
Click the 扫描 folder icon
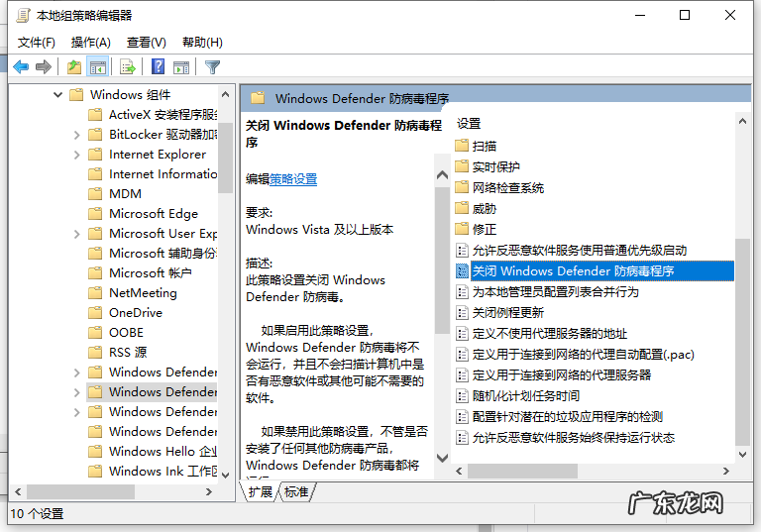[x=462, y=145]
